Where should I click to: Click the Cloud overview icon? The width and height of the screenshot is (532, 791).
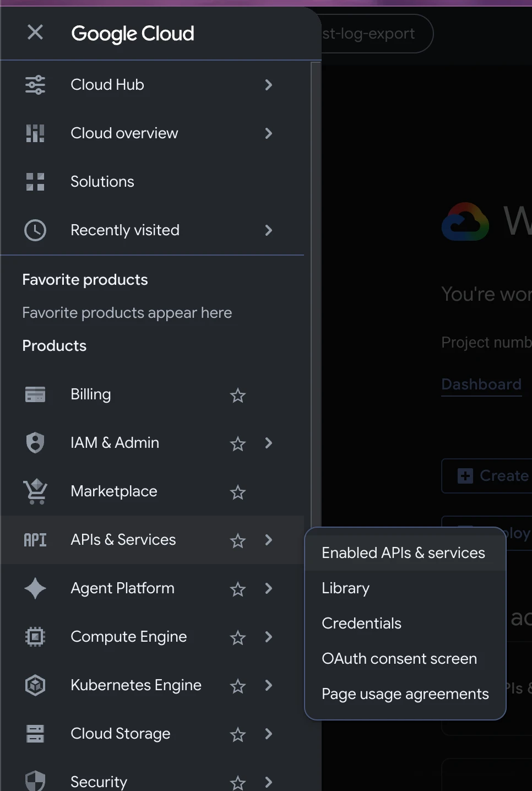[35, 133]
